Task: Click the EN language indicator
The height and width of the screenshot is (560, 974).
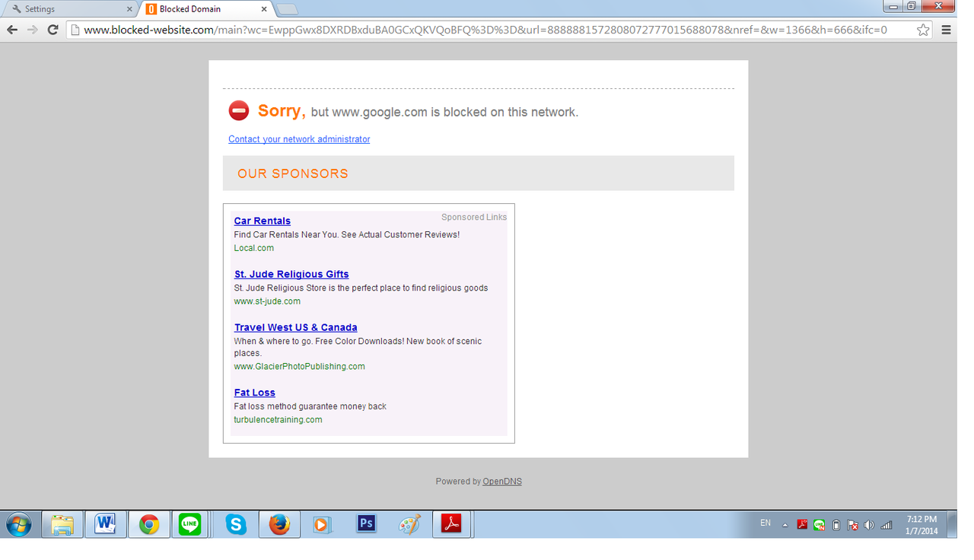Action: click(x=766, y=523)
